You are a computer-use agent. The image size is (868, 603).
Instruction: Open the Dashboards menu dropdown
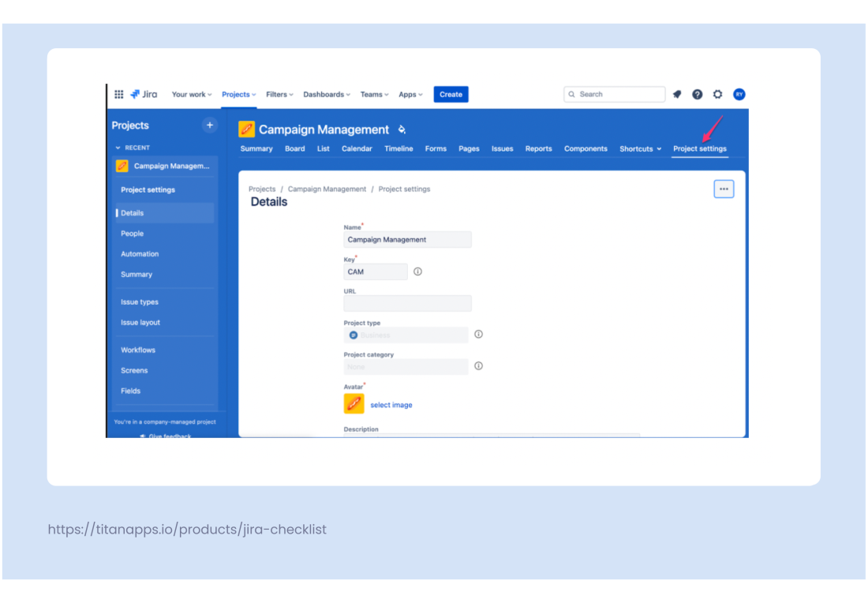pyautogui.click(x=326, y=94)
